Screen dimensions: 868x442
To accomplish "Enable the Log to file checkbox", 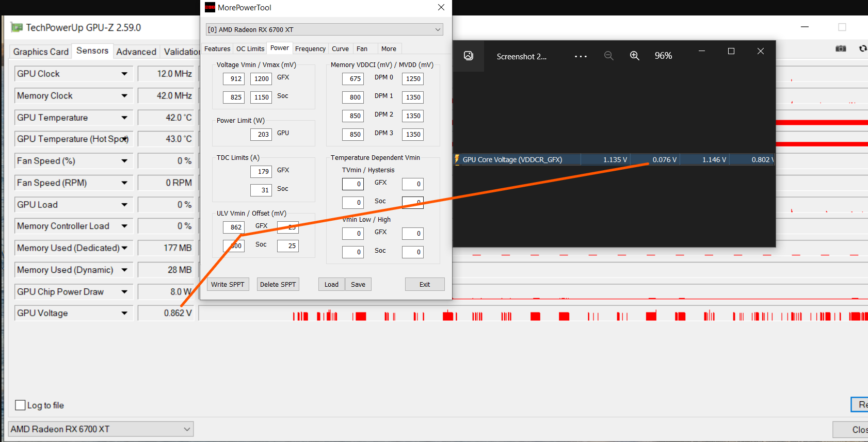I will (x=20, y=405).
